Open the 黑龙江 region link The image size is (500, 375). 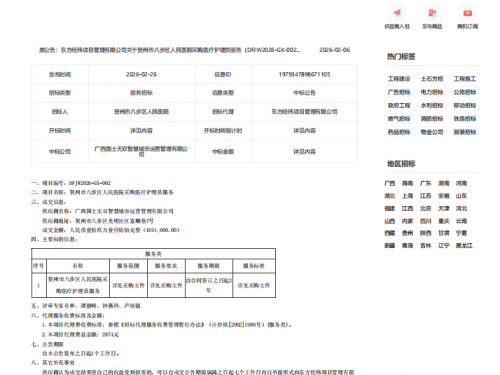464,246
